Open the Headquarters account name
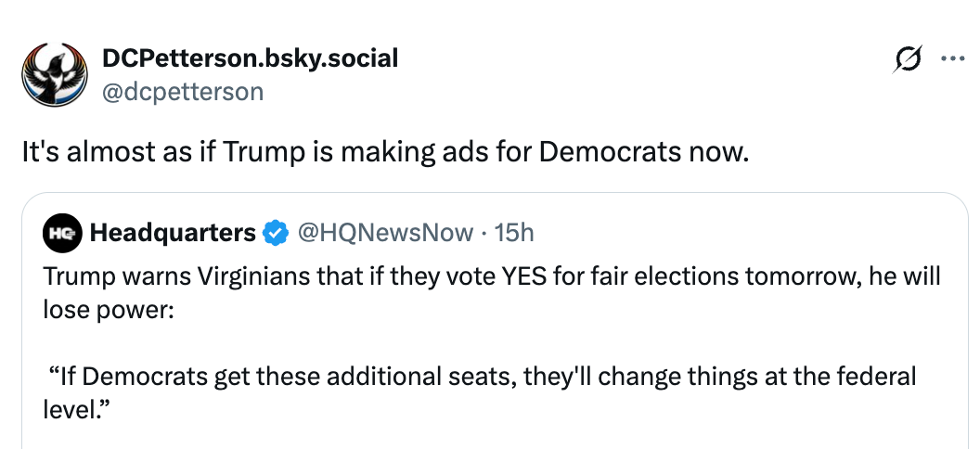This screenshot has height=449, width=980. point(173,232)
